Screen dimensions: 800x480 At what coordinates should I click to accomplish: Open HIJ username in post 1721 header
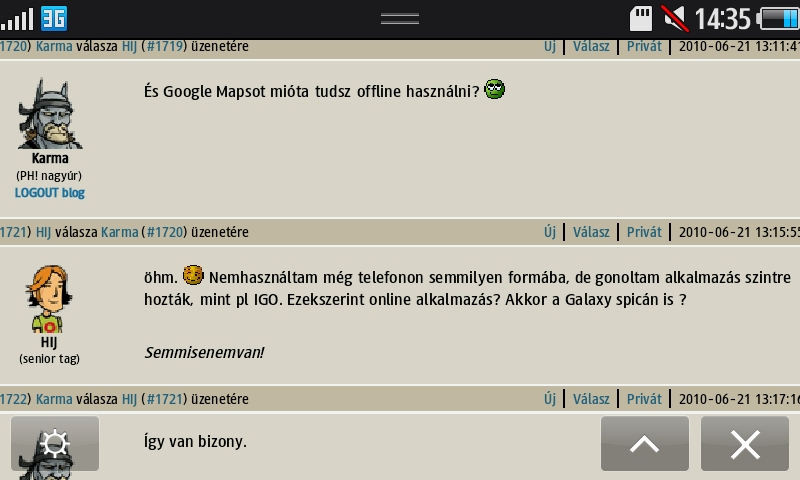point(43,232)
